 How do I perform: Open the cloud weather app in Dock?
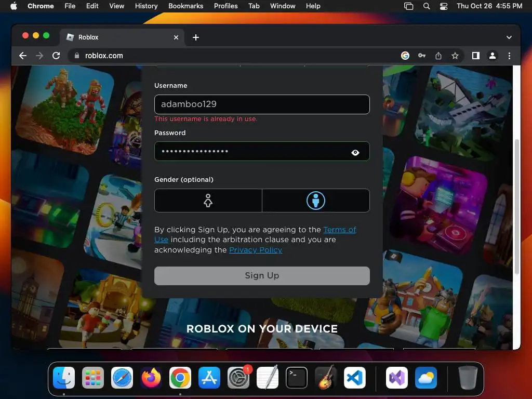point(426,378)
